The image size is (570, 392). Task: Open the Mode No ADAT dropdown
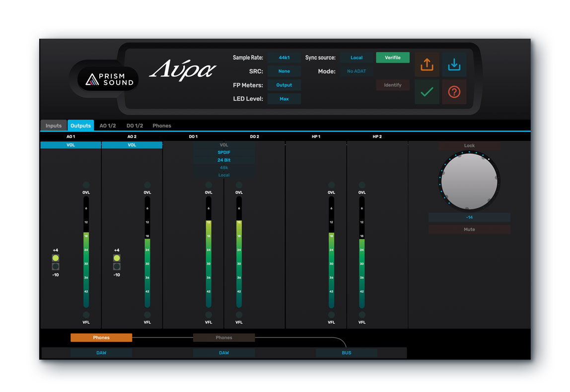356,71
